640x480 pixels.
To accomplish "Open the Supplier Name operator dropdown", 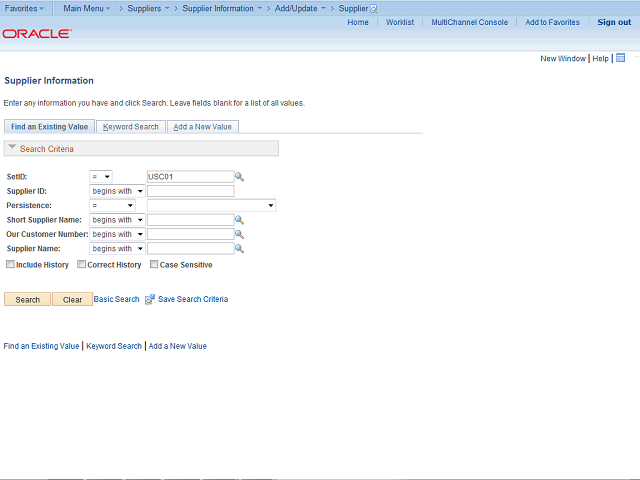I will point(117,249).
